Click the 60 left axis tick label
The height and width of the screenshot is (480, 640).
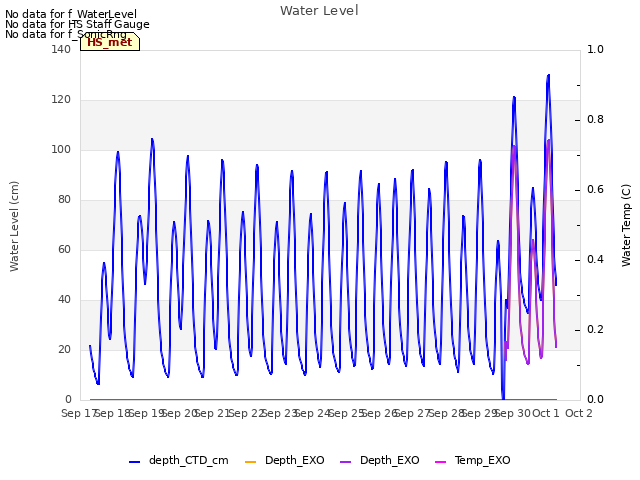(x=64, y=249)
